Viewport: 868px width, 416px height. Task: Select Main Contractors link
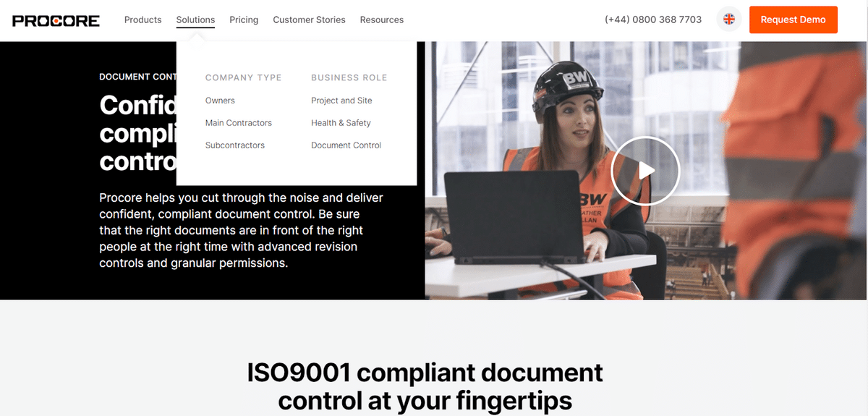pyautogui.click(x=239, y=123)
